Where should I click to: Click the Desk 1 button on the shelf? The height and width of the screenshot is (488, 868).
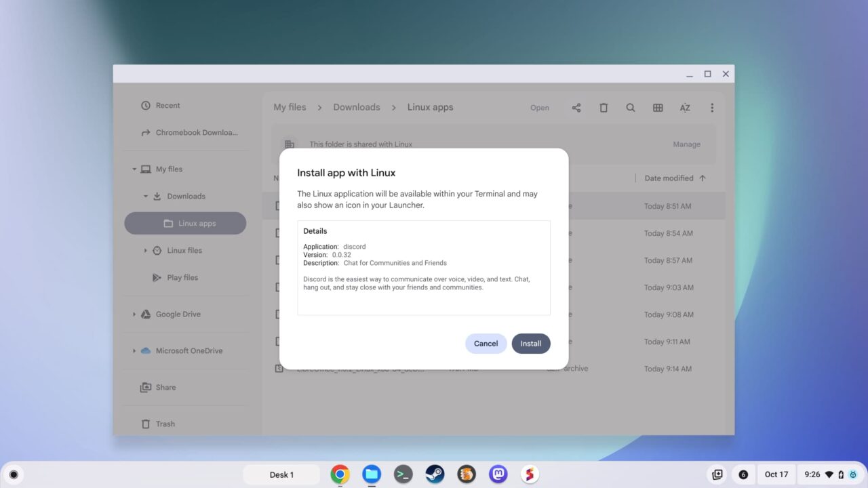(x=281, y=474)
